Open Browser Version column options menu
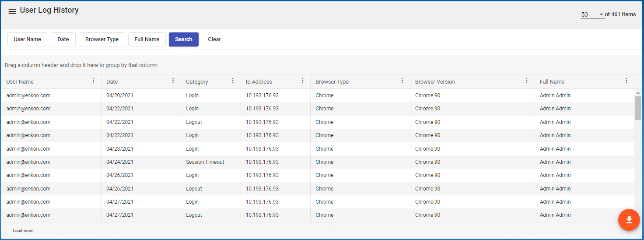 [527, 81]
